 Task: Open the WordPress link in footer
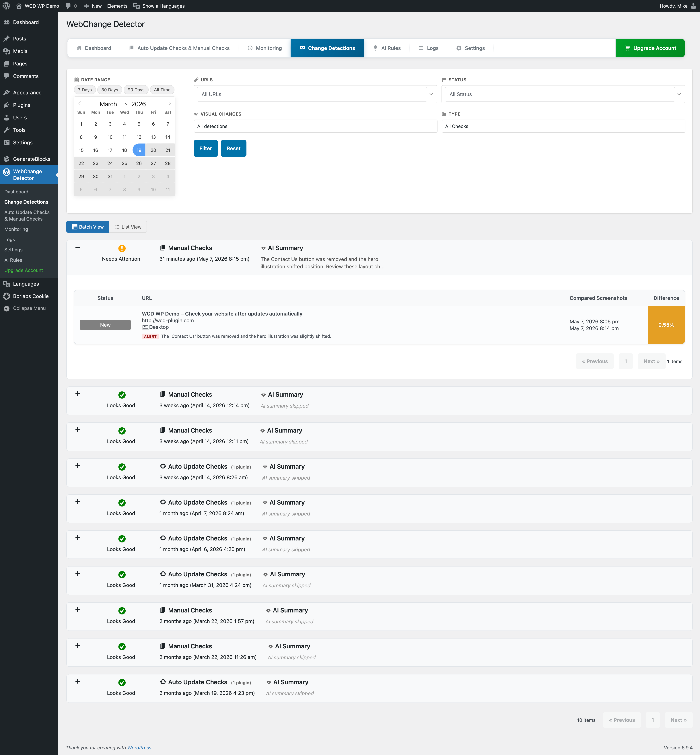[x=139, y=748]
